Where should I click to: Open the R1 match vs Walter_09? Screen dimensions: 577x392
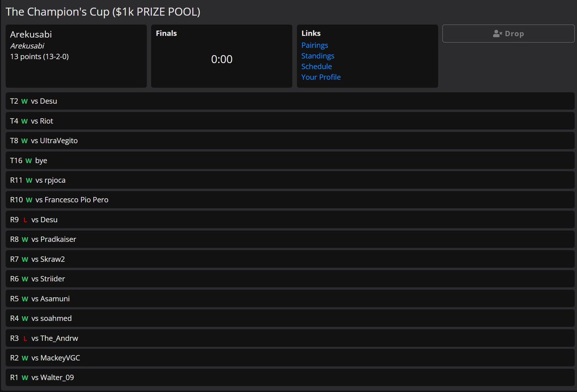(290, 377)
